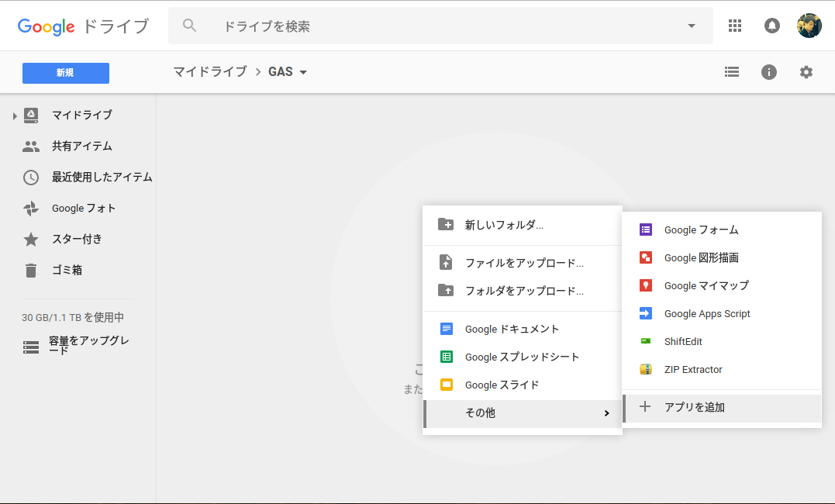The image size is (835, 504).
Task: Click the Google ドライブ logo
Action: tap(83, 26)
